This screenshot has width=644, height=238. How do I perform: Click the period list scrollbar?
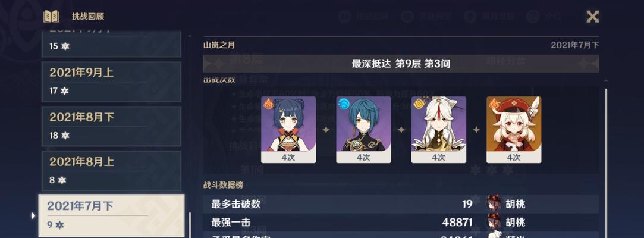pyautogui.click(x=189, y=225)
